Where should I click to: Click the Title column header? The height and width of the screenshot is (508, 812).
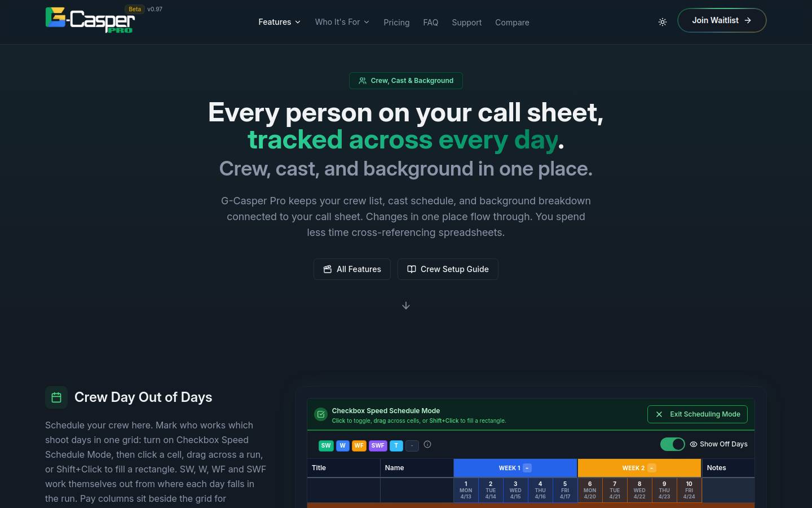pyautogui.click(x=343, y=468)
